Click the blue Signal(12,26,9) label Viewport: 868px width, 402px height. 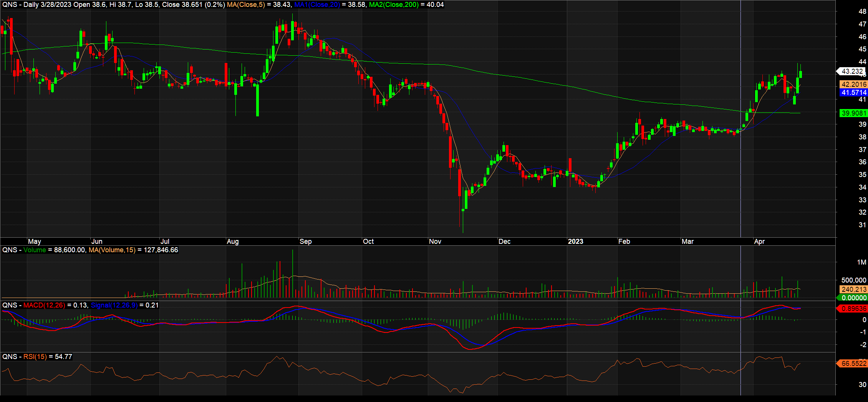[x=114, y=305]
